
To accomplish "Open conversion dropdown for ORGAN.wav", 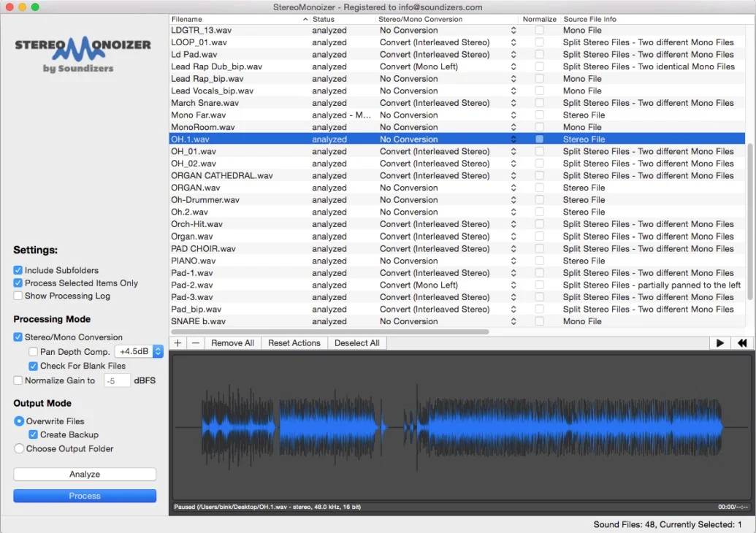I will coord(513,188).
